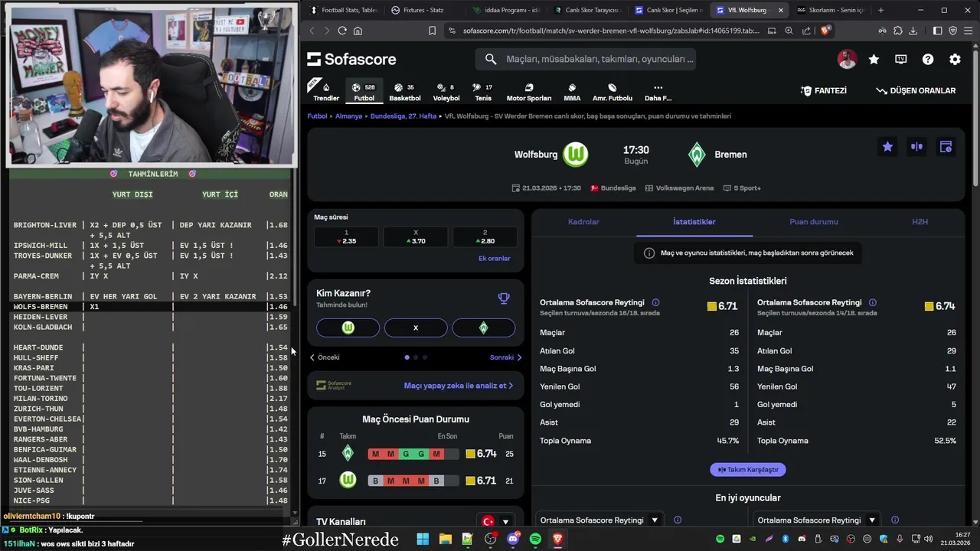This screenshot has height=551, width=980.
Task: Open right Ortalama Sofascore Reytingi dropdown
Action: click(816, 520)
